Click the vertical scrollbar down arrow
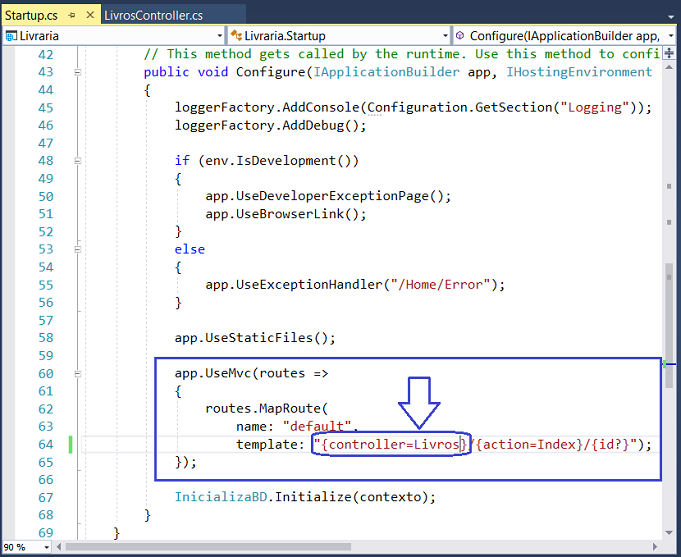 point(669,533)
